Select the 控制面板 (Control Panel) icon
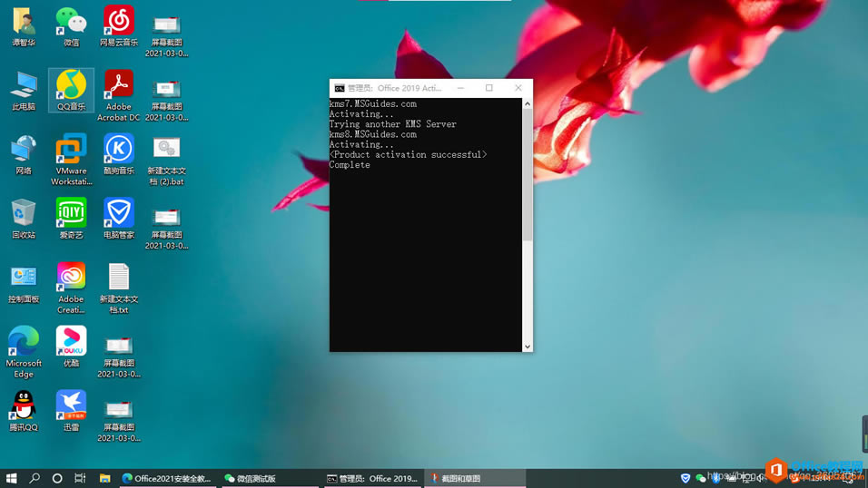 24,283
